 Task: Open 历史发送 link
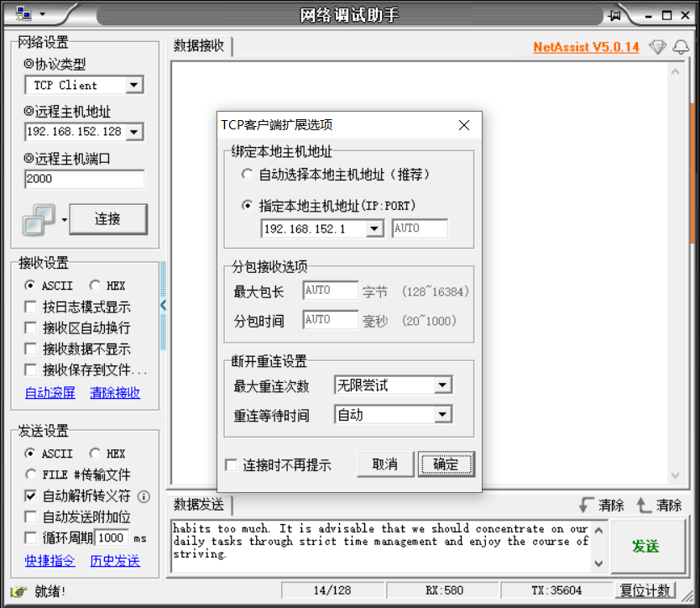[x=115, y=561]
